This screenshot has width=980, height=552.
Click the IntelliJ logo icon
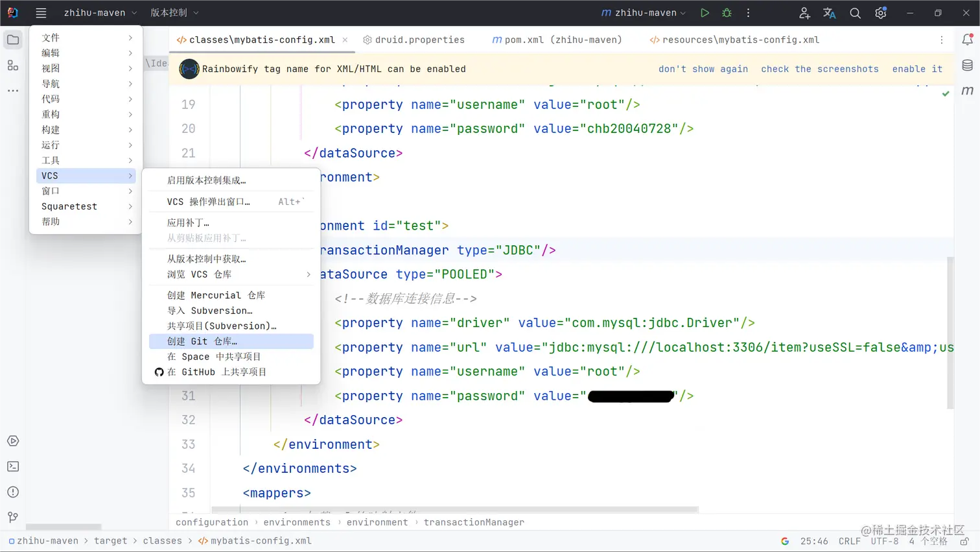point(12,13)
